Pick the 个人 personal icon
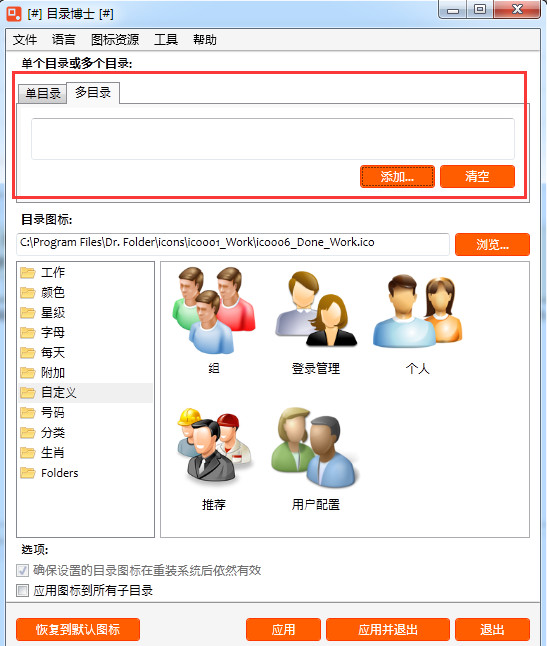This screenshot has height=646, width=547. click(x=417, y=311)
